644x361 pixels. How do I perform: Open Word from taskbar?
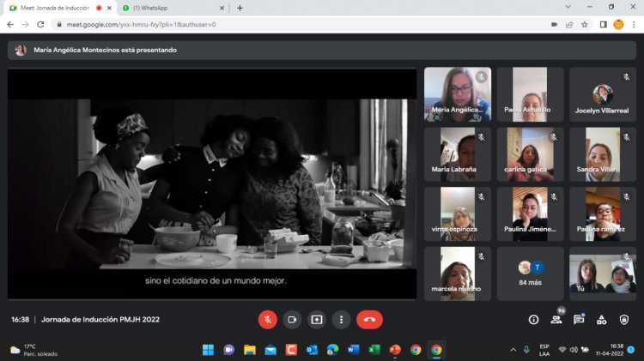(x=353, y=350)
